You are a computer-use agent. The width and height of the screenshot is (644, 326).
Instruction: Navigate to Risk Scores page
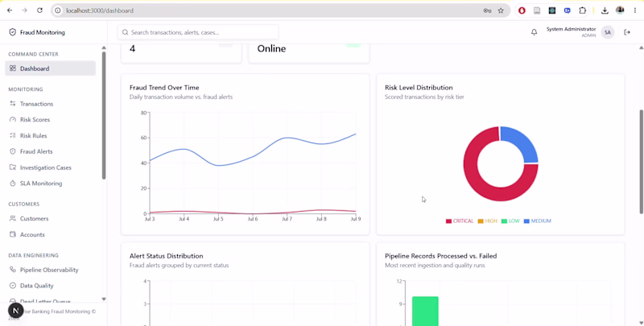[50, 119]
